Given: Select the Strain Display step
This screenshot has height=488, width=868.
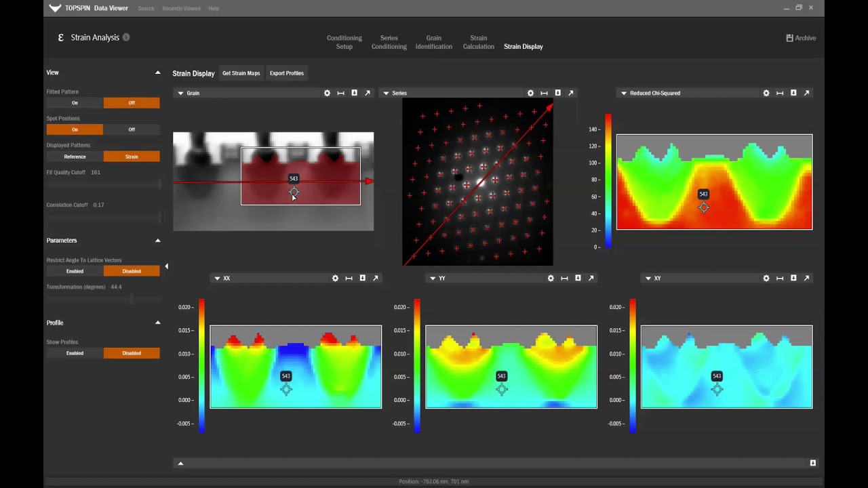Looking at the screenshot, I should 524,47.
